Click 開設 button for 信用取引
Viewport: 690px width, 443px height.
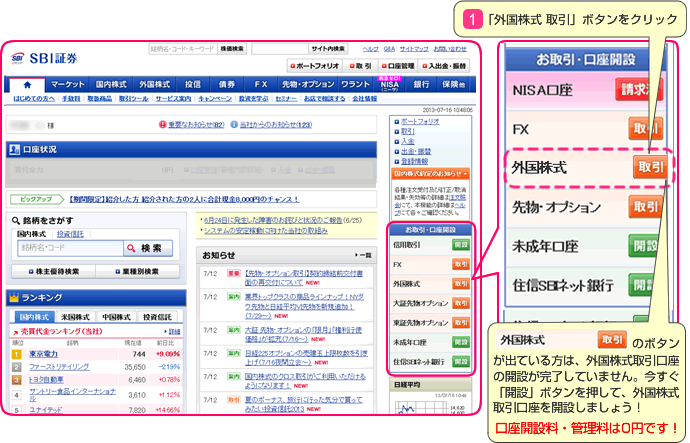coord(461,245)
